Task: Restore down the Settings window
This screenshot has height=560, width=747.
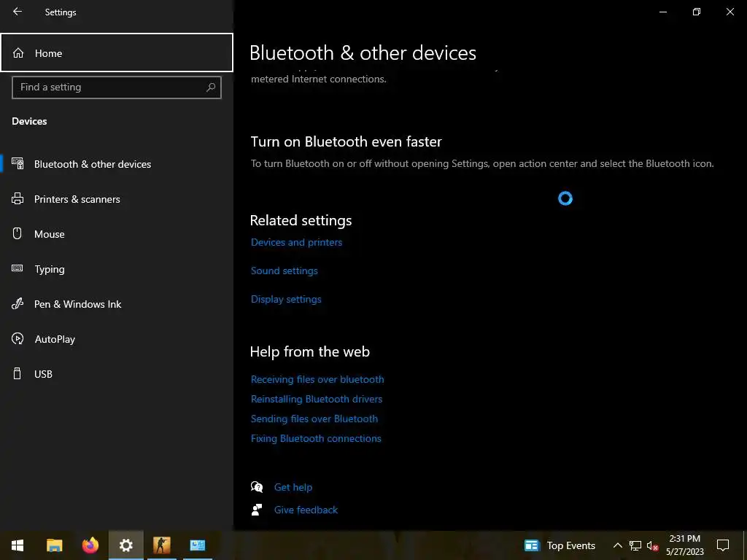Action: click(697, 12)
